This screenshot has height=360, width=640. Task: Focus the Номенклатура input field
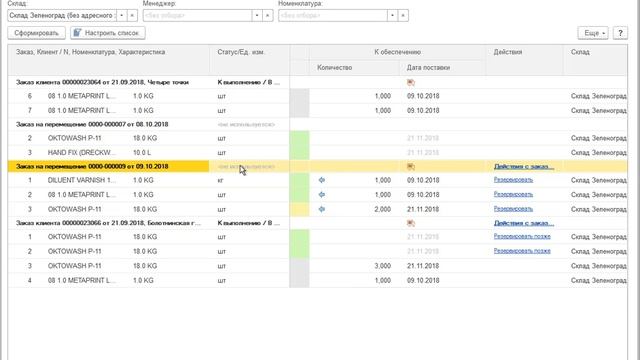tap(333, 16)
